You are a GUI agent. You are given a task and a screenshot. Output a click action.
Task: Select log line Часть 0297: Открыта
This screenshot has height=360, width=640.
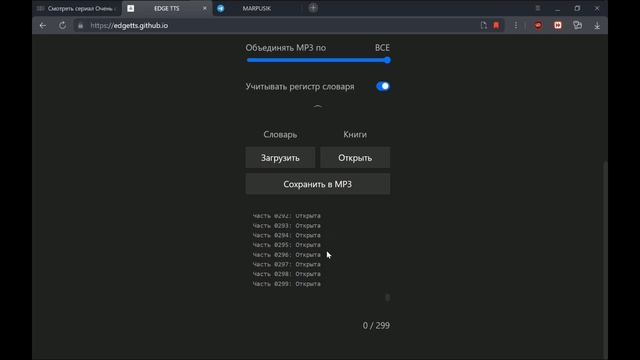287,264
